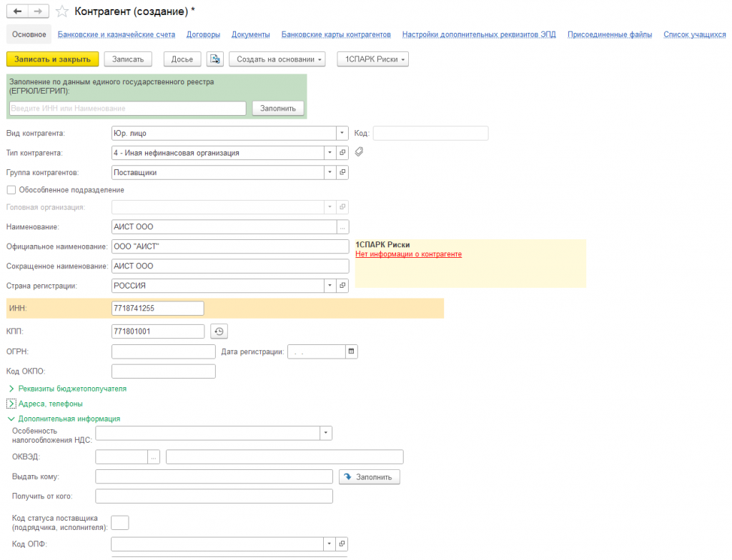Open the Банковские карты контрагентов tab

click(x=336, y=34)
